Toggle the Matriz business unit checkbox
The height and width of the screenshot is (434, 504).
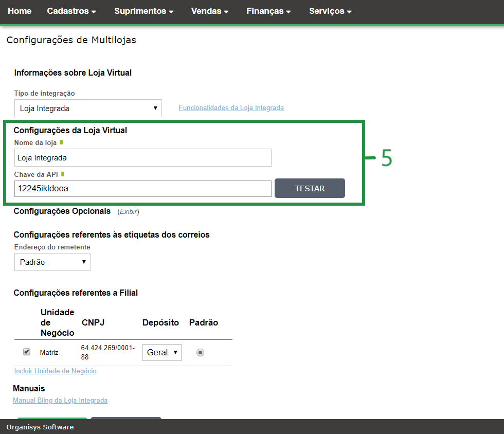[x=27, y=352]
